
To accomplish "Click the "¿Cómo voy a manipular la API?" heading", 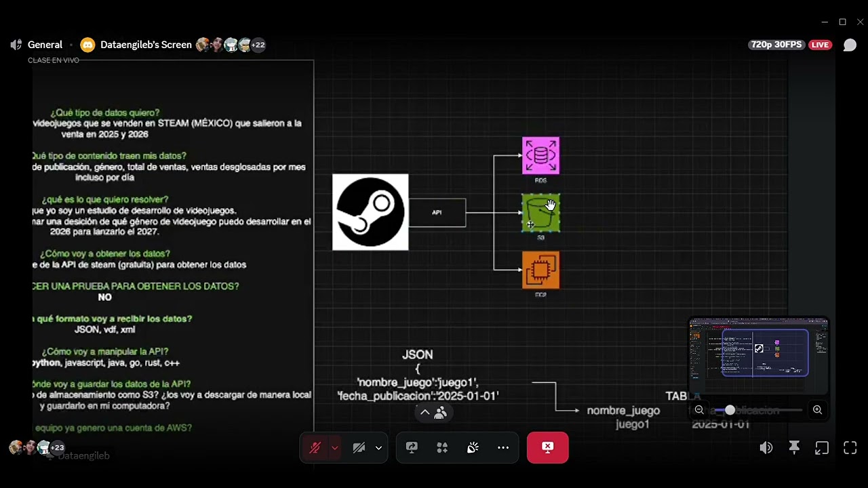I will pos(105,351).
